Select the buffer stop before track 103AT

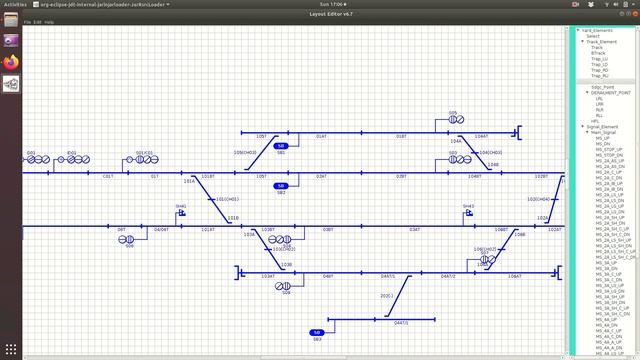pyautogui.click(x=239, y=273)
